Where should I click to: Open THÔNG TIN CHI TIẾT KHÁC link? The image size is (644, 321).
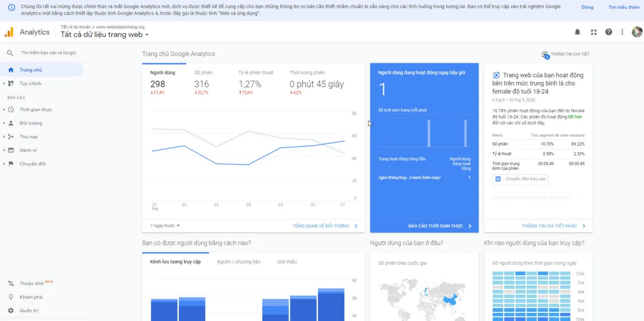point(554,226)
